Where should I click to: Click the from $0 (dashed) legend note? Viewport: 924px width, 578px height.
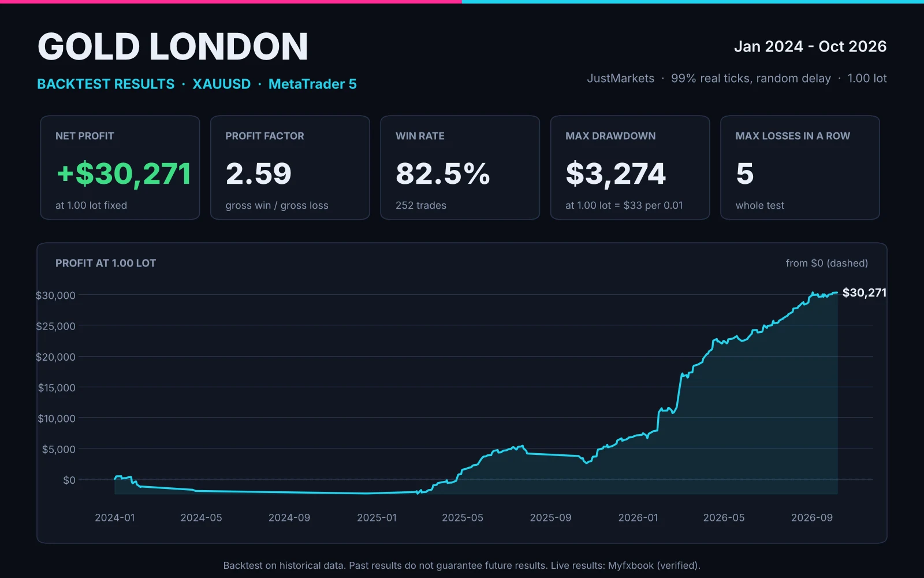point(827,264)
